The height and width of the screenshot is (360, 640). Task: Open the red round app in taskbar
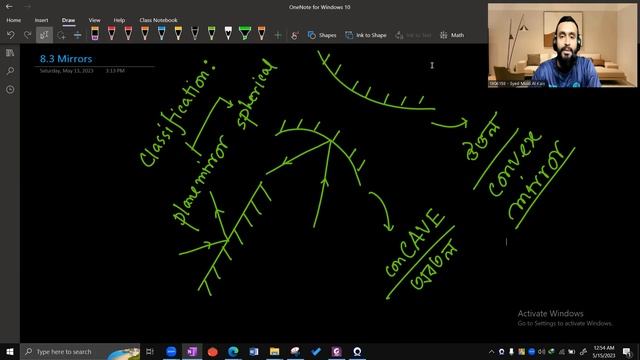point(213,351)
